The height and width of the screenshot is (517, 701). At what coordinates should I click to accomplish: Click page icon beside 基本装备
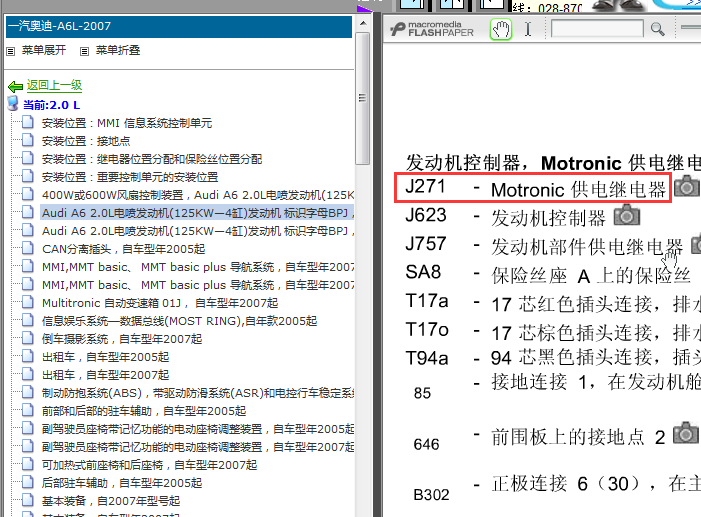28,500
